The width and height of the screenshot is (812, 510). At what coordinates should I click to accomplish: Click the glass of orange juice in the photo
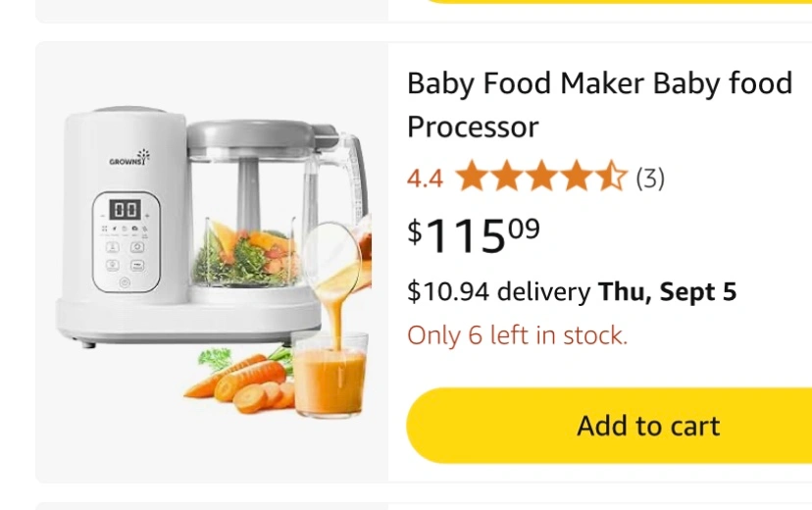(330, 375)
